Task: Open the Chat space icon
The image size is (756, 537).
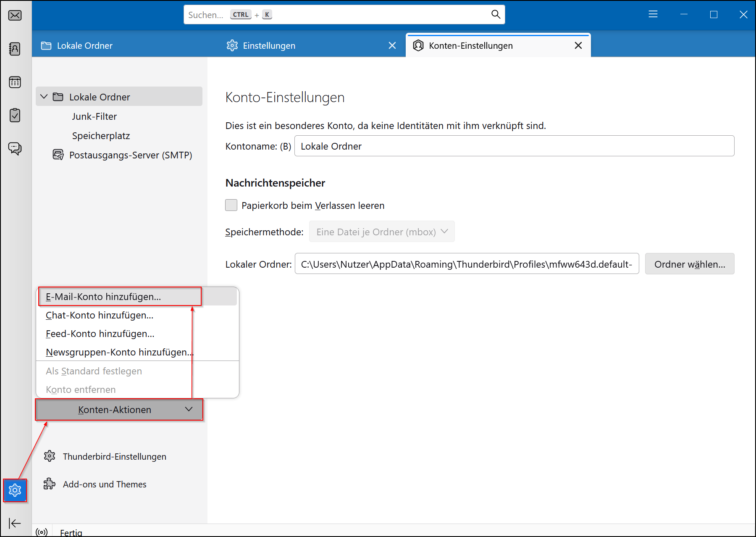Action: [x=15, y=148]
